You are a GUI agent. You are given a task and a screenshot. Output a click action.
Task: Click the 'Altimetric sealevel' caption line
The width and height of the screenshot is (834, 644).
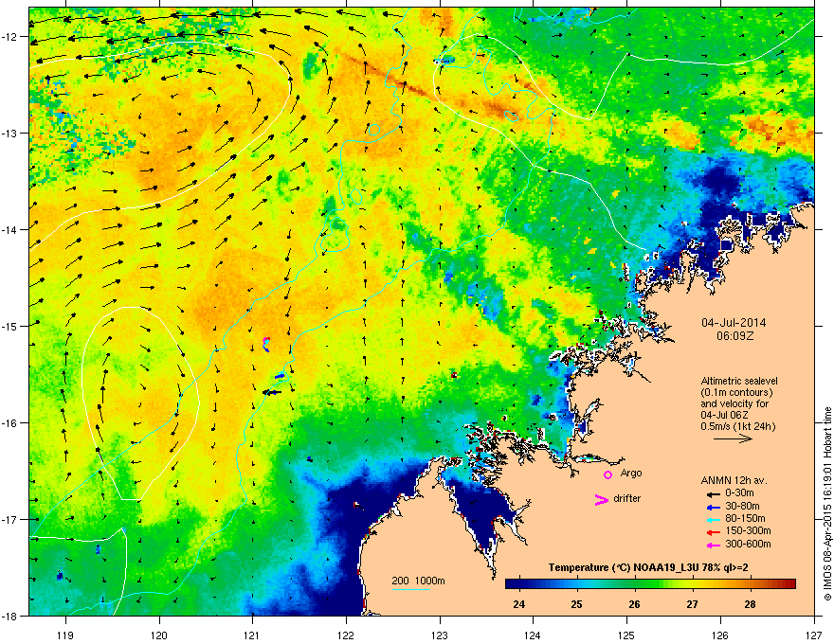(739, 381)
